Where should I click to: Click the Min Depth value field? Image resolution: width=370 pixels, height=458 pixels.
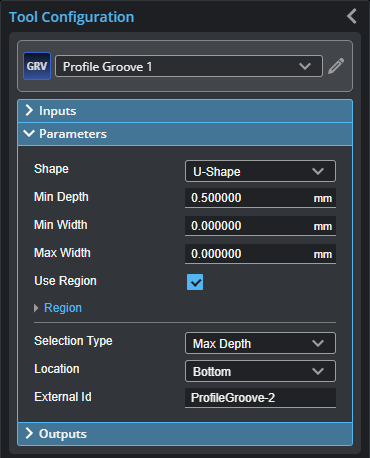pos(260,198)
